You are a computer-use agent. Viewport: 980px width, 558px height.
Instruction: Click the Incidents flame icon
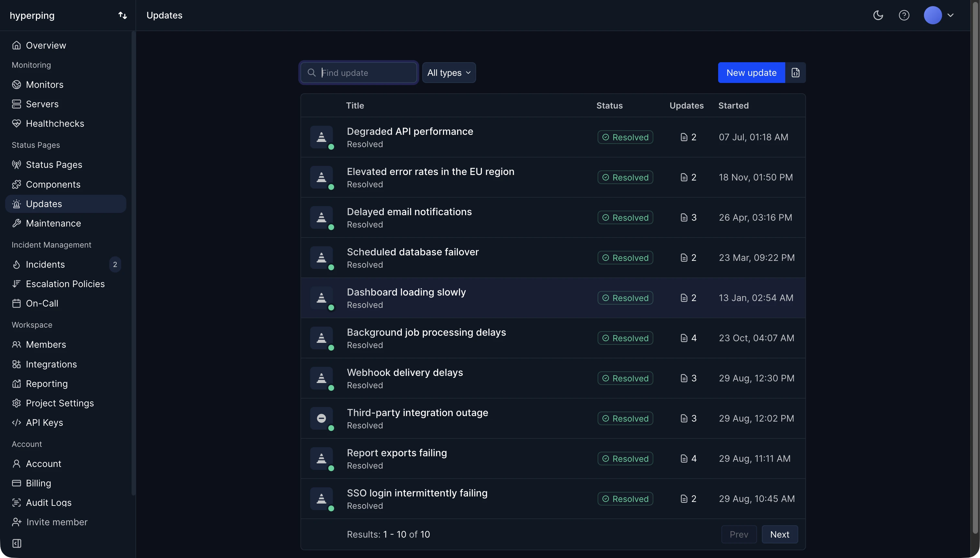click(x=17, y=264)
